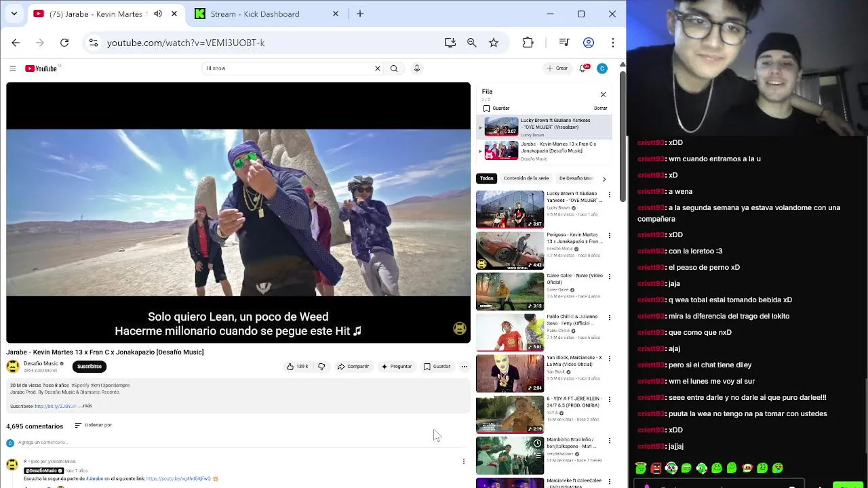Show more filter chips arrow
Screen dimensions: 868x488
click(x=604, y=178)
